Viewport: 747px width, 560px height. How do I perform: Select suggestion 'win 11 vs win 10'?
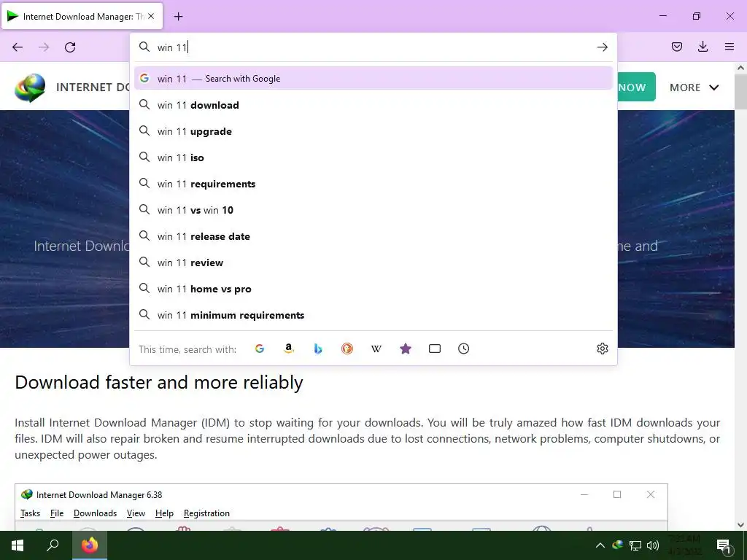tap(373, 209)
